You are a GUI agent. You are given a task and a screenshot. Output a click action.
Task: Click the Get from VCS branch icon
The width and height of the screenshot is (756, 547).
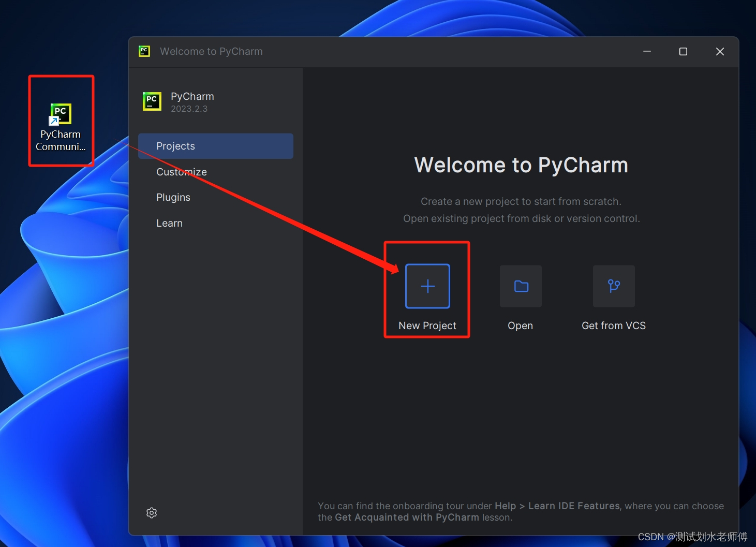614,286
